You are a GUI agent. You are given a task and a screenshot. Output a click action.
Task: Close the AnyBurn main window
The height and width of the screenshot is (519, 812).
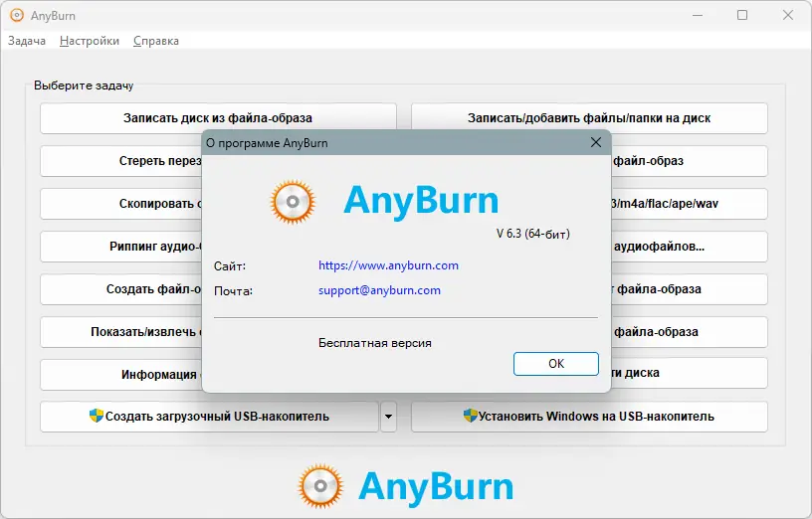coord(788,16)
